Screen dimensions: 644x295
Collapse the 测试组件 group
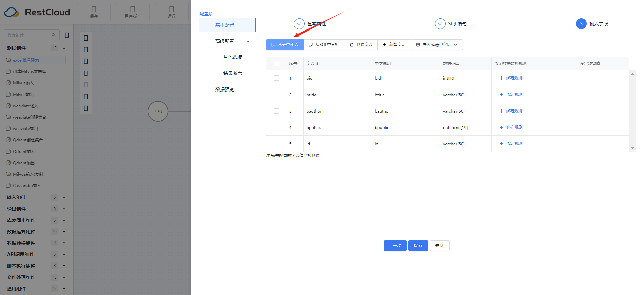click(x=64, y=48)
